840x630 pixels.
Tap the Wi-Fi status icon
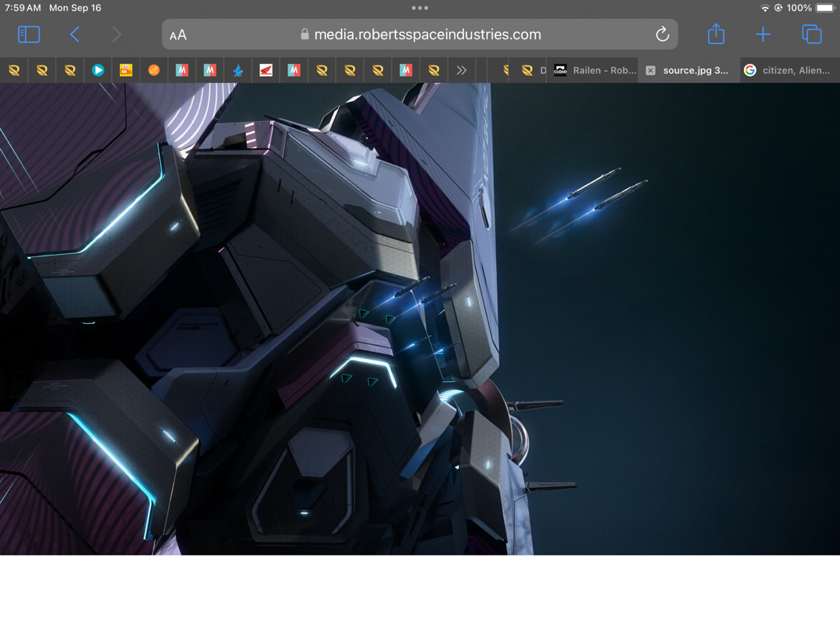[765, 8]
